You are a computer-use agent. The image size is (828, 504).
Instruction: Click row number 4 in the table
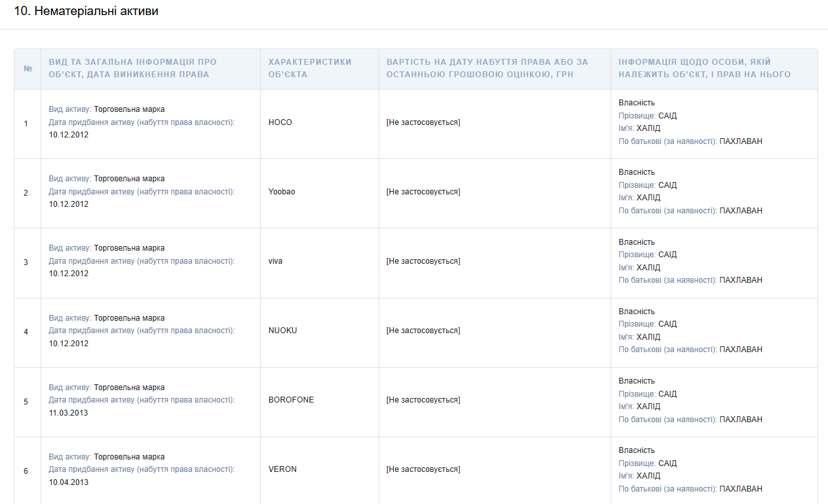click(x=26, y=332)
